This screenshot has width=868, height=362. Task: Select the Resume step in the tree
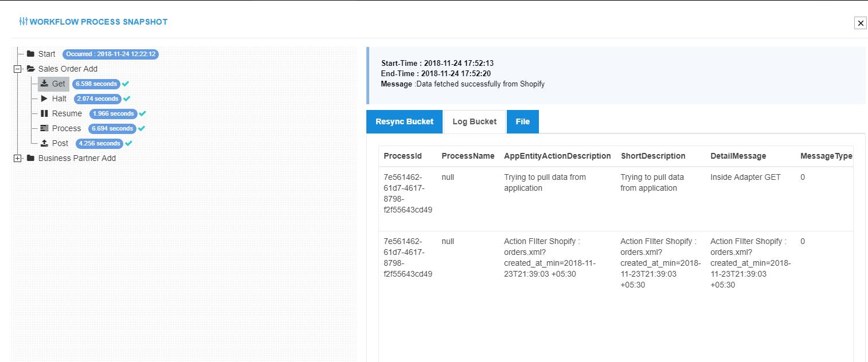(67, 113)
